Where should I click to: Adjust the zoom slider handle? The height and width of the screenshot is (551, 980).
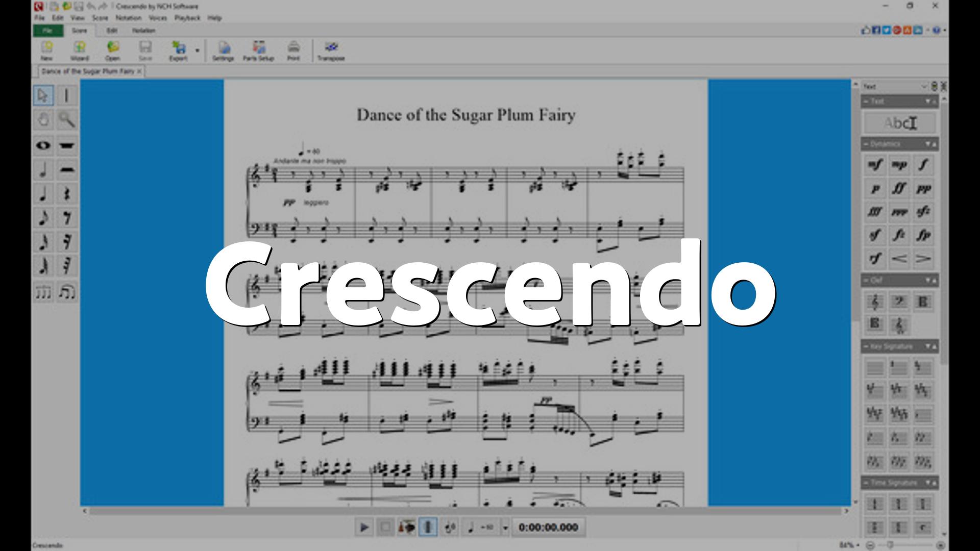click(891, 545)
